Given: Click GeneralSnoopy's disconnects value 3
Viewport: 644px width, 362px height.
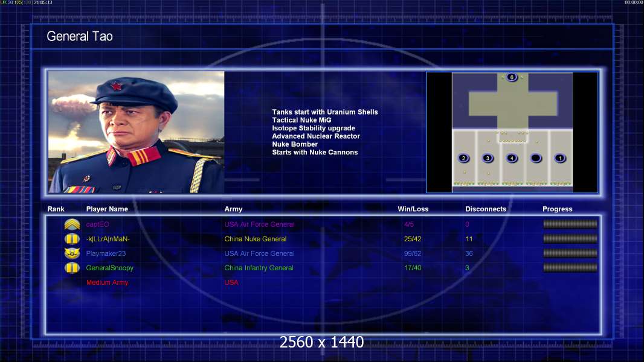Looking at the screenshot, I should [467, 268].
